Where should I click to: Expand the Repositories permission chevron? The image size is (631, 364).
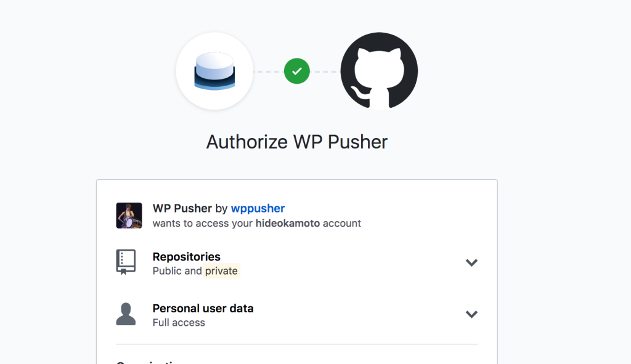click(471, 263)
